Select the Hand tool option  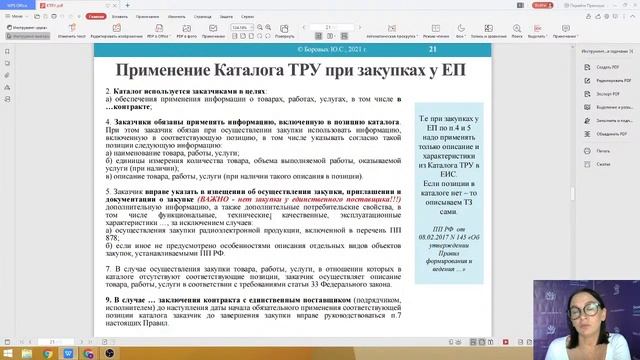click(x=27, y=28)
